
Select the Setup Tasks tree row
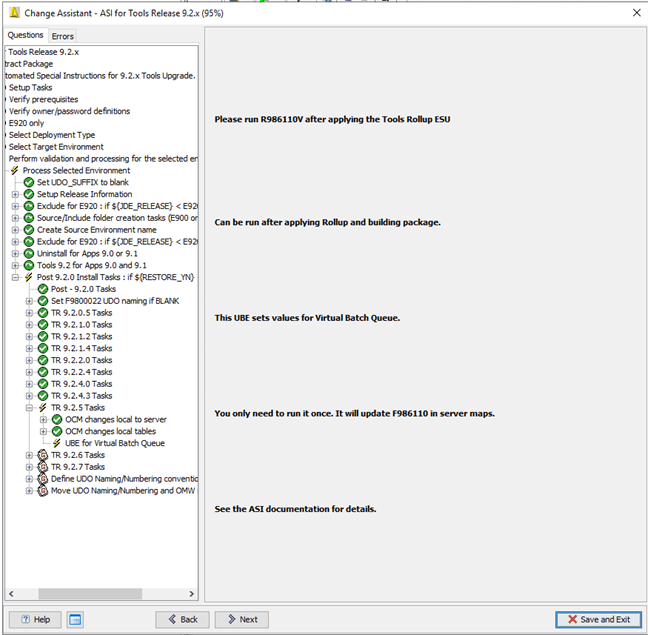coord(31,88)
